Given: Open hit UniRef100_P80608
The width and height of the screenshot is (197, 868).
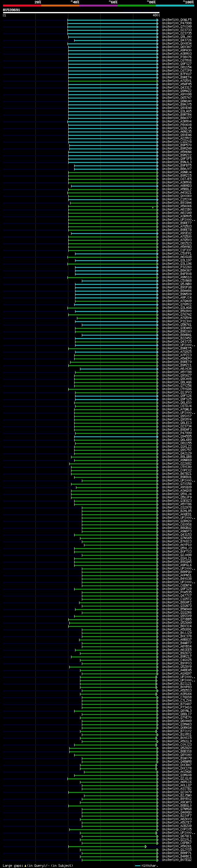Looking at the screenshot, I should click(176, 125).
